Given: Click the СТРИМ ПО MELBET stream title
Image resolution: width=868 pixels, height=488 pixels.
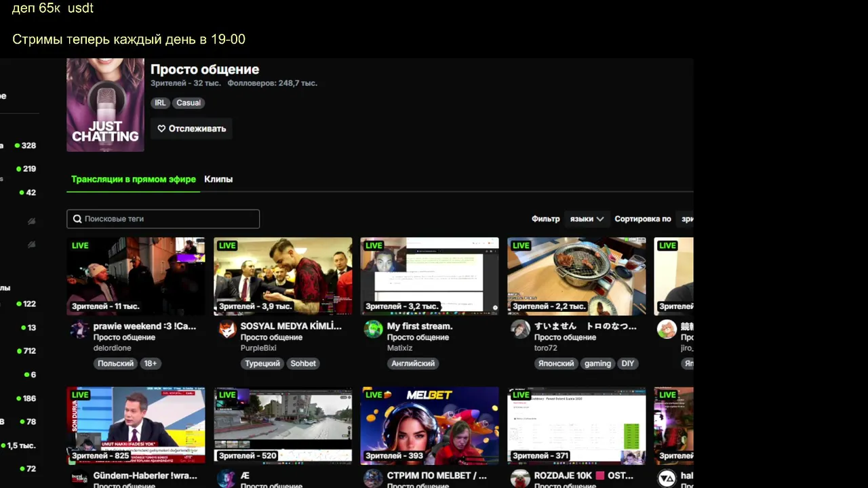Looking at the screenshot, I should point(437,476).
